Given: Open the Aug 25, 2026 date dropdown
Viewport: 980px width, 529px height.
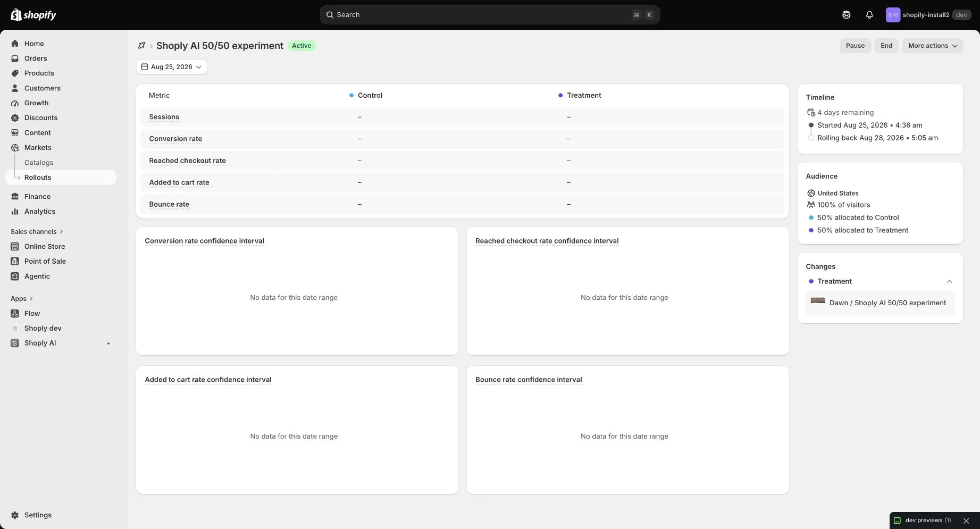Looking at the screenshot, I should tap(172, 67).
